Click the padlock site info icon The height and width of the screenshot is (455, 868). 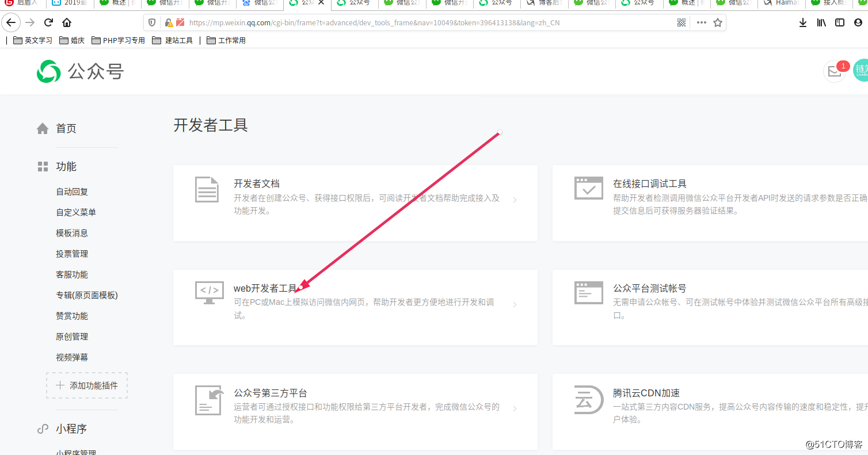(169, 22)
